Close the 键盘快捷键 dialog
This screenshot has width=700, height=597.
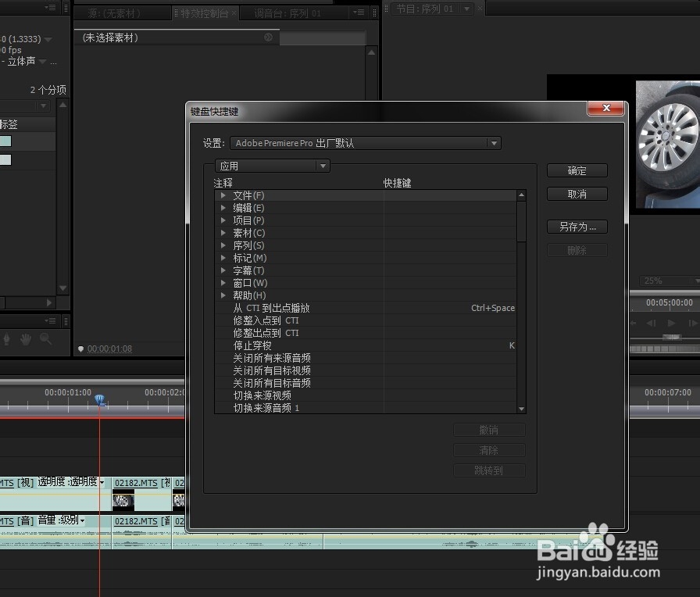point(605,108)
